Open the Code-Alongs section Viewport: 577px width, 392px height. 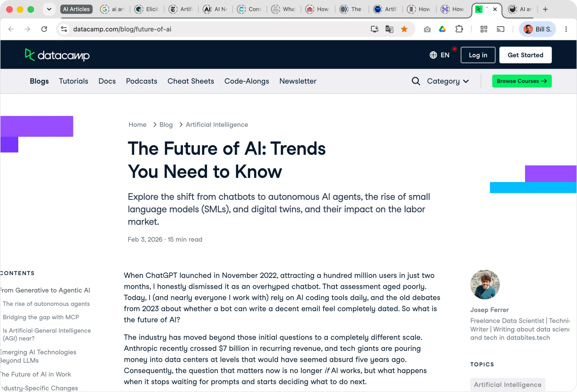point(247,81)
